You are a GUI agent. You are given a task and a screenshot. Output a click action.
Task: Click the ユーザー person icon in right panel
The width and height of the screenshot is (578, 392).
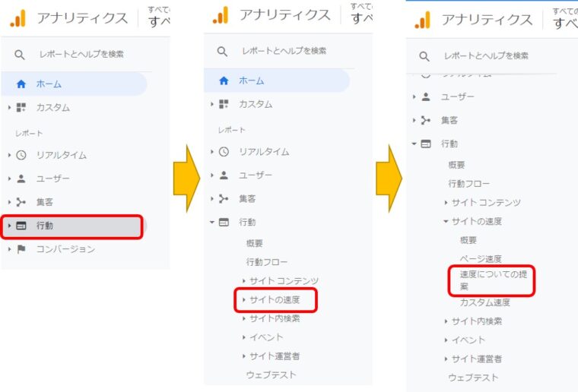tap(426, 96)
